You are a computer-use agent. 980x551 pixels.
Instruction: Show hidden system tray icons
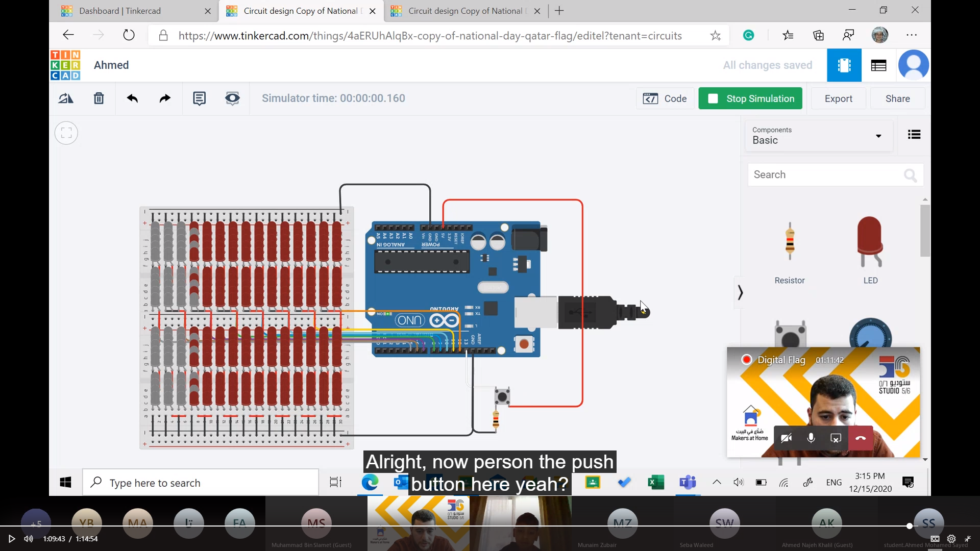(717, 482)
